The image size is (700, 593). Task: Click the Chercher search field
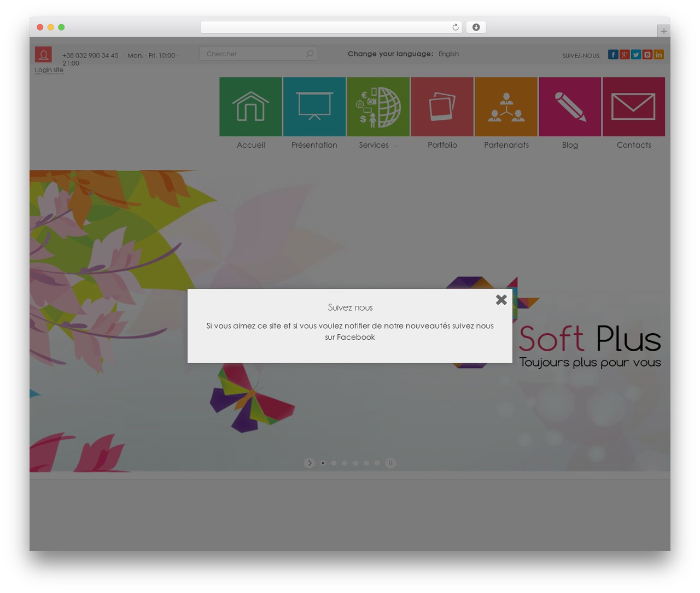pos(258,54)
